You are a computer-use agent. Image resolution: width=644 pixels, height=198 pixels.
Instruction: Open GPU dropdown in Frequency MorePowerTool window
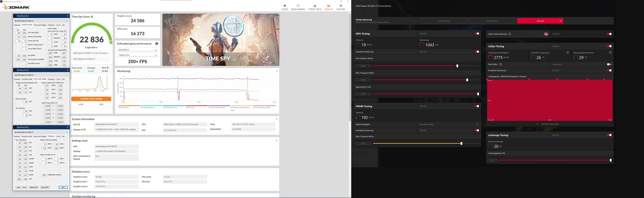pyautogui.click(x=41, y=132)
